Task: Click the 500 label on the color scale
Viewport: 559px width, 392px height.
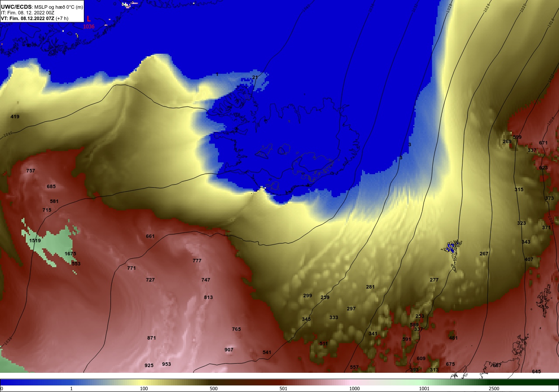Action: click(x=214, y=389)
